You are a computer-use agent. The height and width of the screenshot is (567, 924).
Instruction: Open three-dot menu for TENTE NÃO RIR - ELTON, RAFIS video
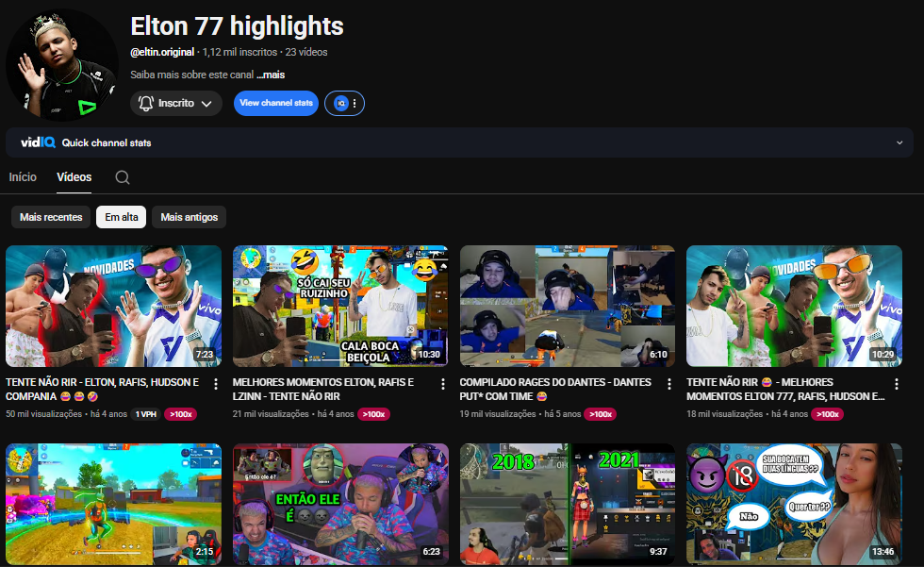coord(216,384)
